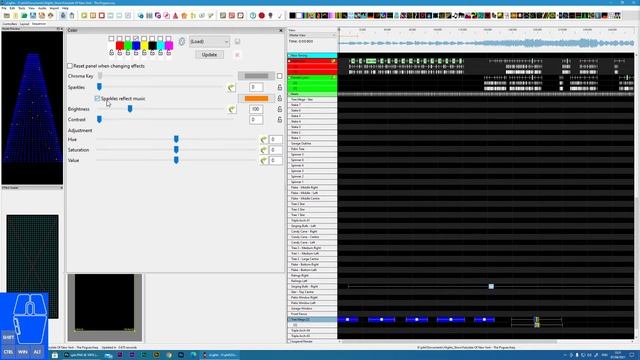Select the Garage Outline model row
Viewport: 640px width, 360px height.
[x=312, y=144]
